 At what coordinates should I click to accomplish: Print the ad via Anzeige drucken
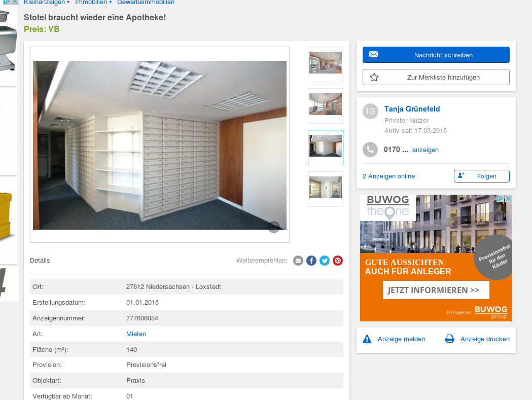click(x=484, y=339)
